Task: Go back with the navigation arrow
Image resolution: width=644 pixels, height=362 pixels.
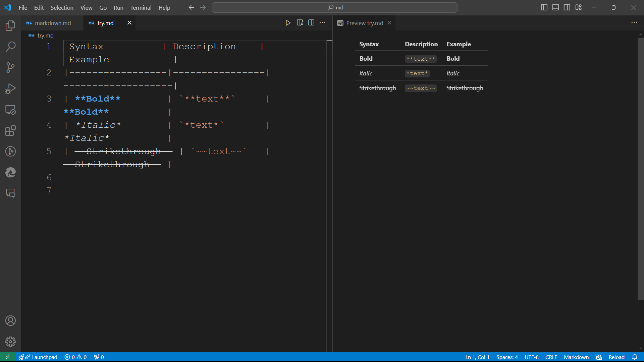Action: (x=192, y=7)
